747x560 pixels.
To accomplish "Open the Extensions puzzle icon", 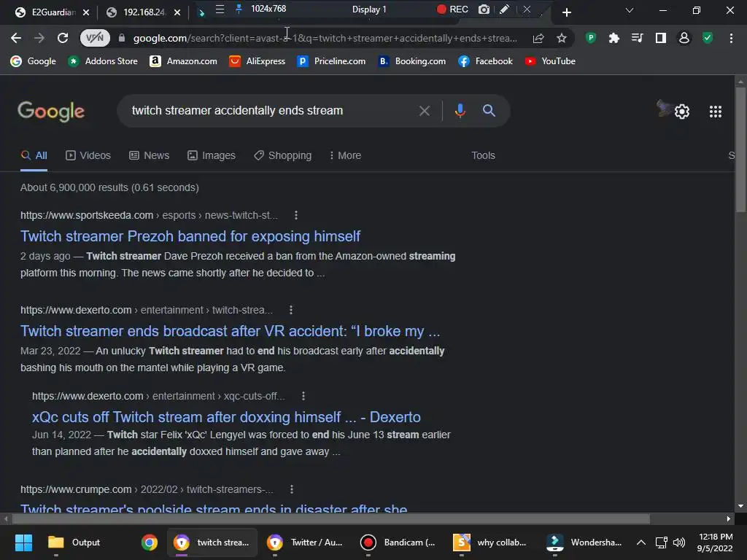I will (614, 38).
